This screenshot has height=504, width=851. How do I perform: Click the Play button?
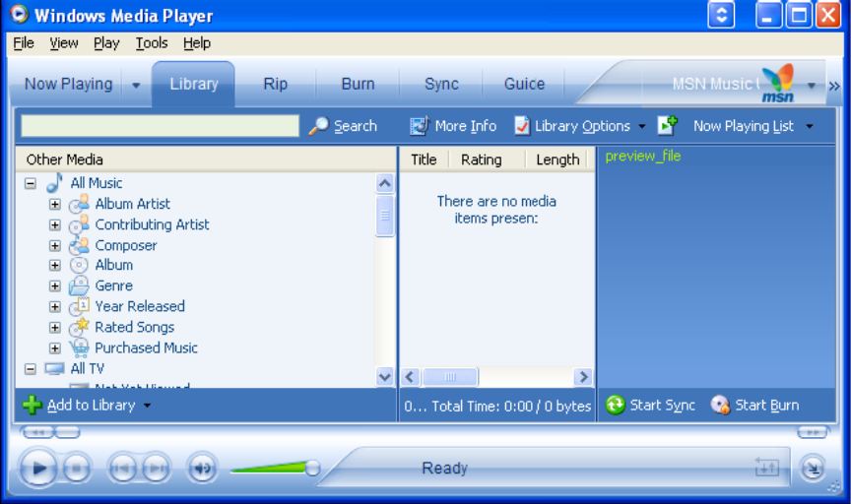point(38,468)
